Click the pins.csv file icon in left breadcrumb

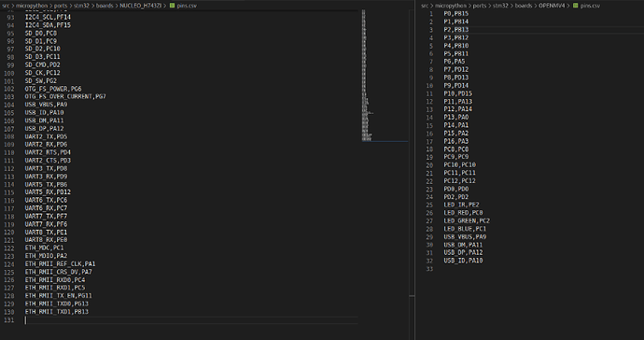(x=172, y=6)
